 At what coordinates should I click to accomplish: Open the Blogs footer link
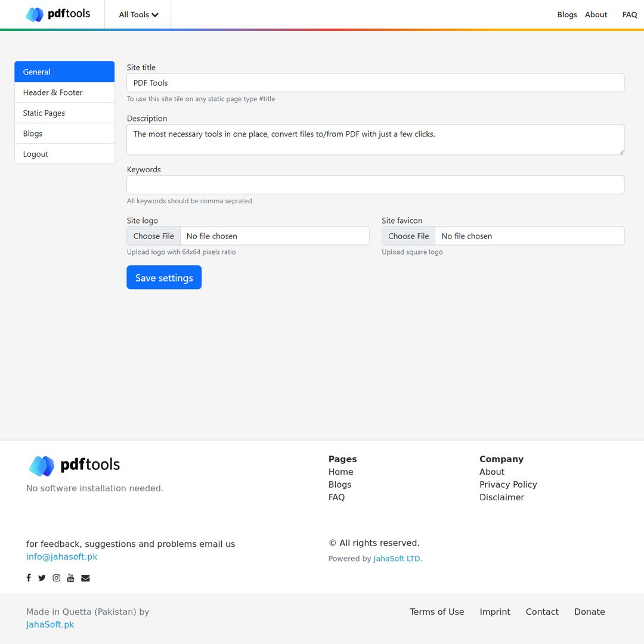click(x=340, y=485)
